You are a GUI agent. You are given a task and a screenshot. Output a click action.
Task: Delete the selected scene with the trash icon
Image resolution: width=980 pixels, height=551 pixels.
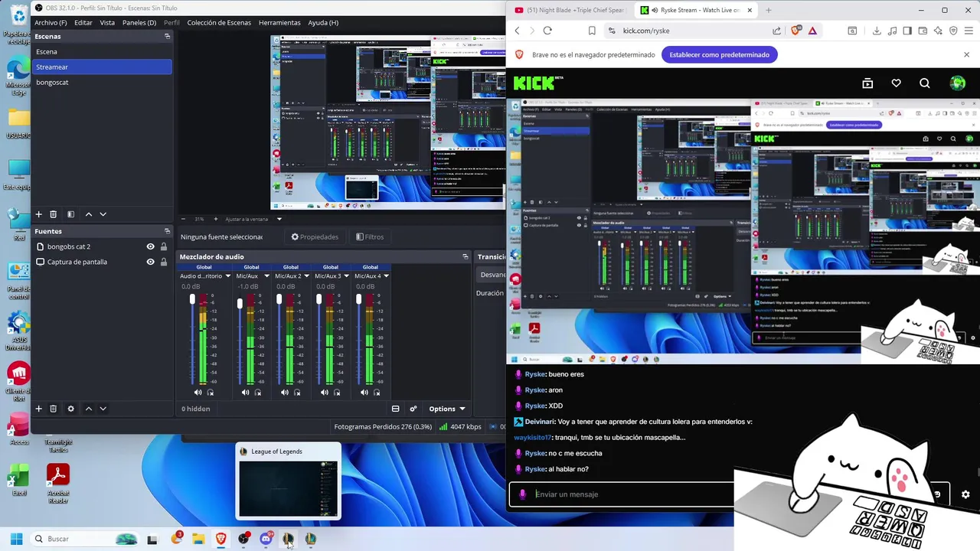click(54, 214)
